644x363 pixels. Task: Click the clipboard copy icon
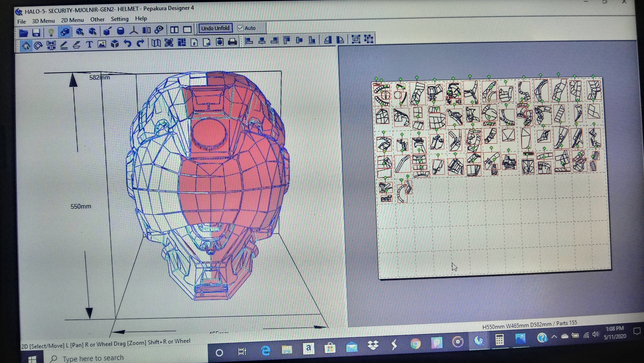[x=220, y=42]
